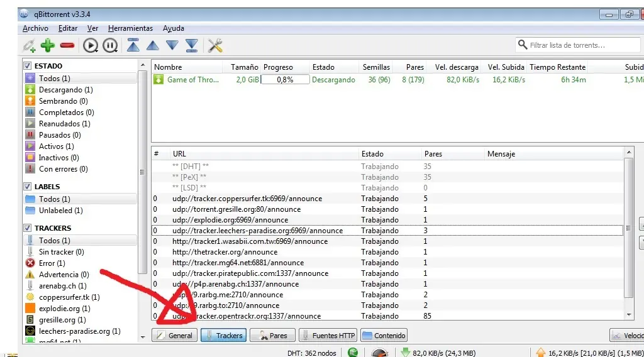Click the magnifier icon in the filter box
644x357 pixels.
click(x=523, y=45)
